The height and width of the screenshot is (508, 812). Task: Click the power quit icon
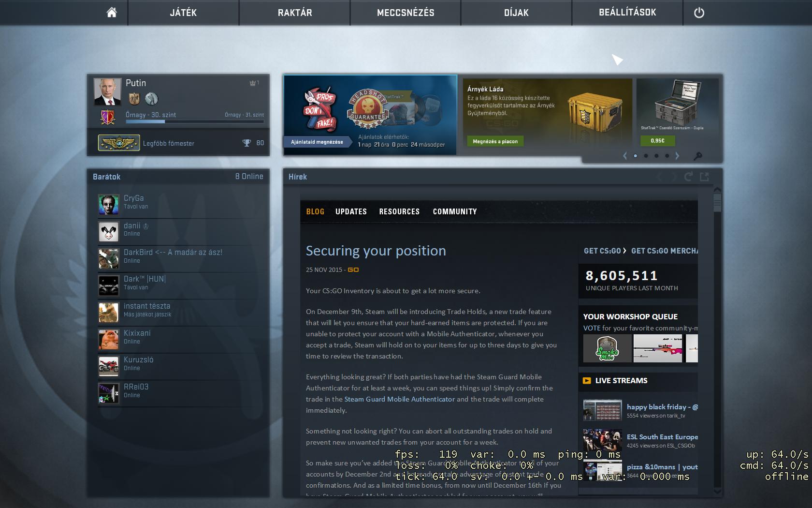(699, 13)
